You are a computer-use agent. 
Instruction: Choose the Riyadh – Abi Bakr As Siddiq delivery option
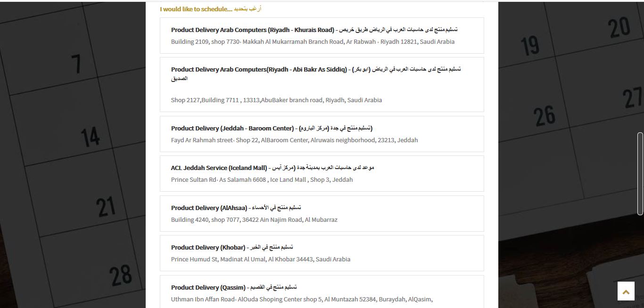[x=322, y=84]
